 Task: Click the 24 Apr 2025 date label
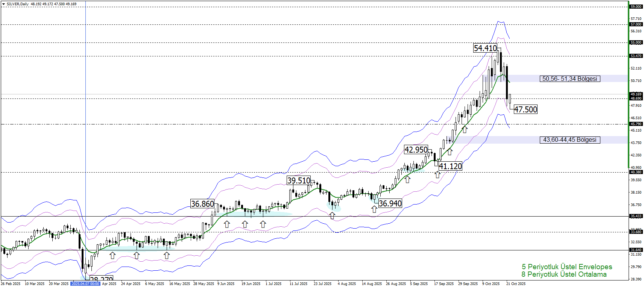131,284
